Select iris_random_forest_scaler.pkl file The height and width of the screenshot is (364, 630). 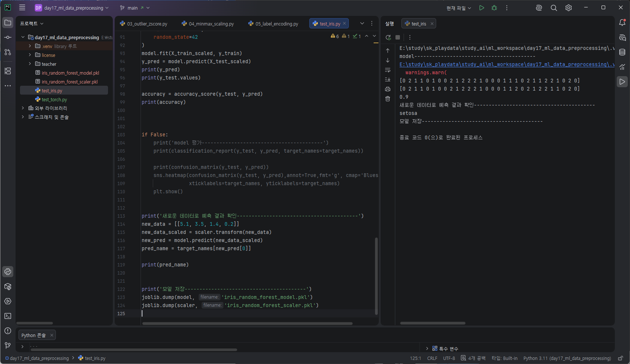70,82
